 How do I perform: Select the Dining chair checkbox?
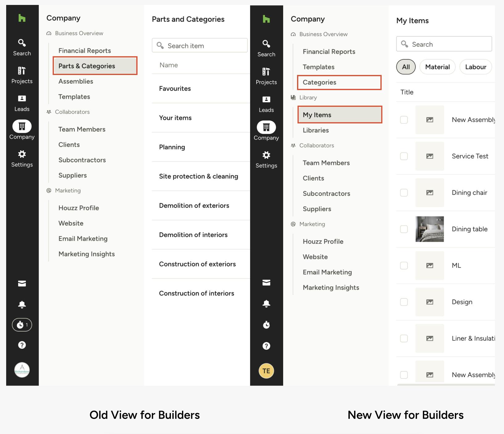click(404, 193)
